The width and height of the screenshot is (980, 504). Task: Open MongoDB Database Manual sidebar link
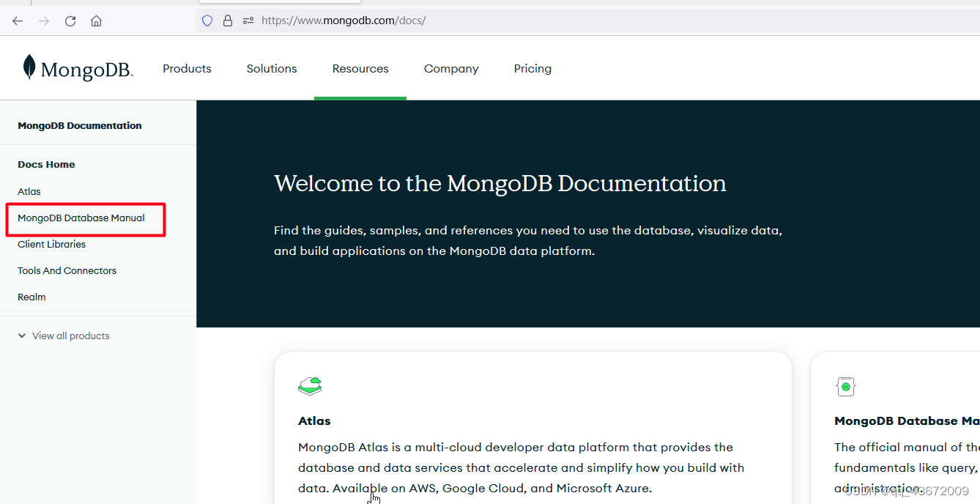pos(81,218)
